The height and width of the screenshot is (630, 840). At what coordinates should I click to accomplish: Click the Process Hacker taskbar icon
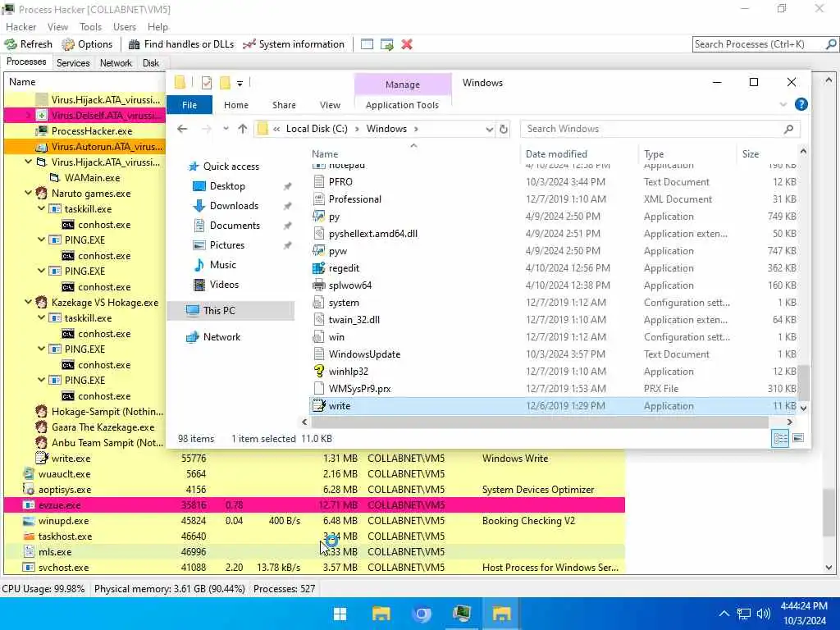pos(462,614)
